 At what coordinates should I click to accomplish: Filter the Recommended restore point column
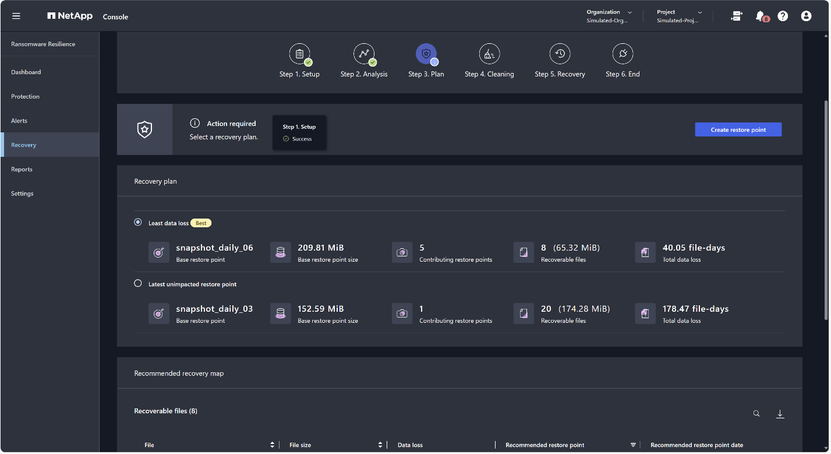point(633,445)
